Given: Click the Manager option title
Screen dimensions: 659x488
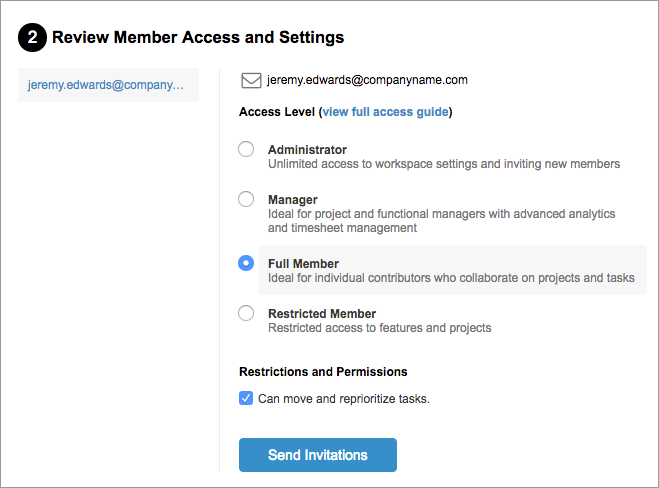Looking at the screenshot, I should 293,200.
